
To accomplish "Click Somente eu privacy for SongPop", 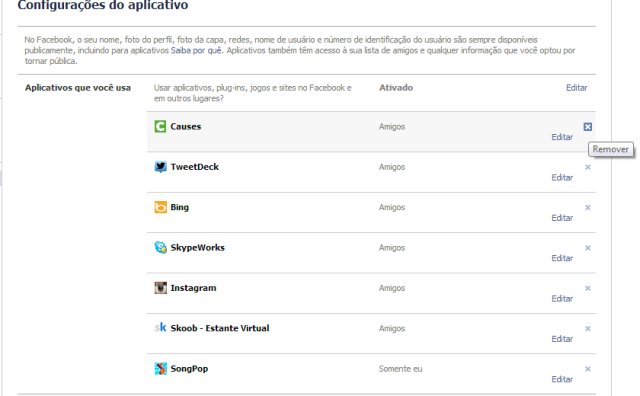I will pos(400,369).
